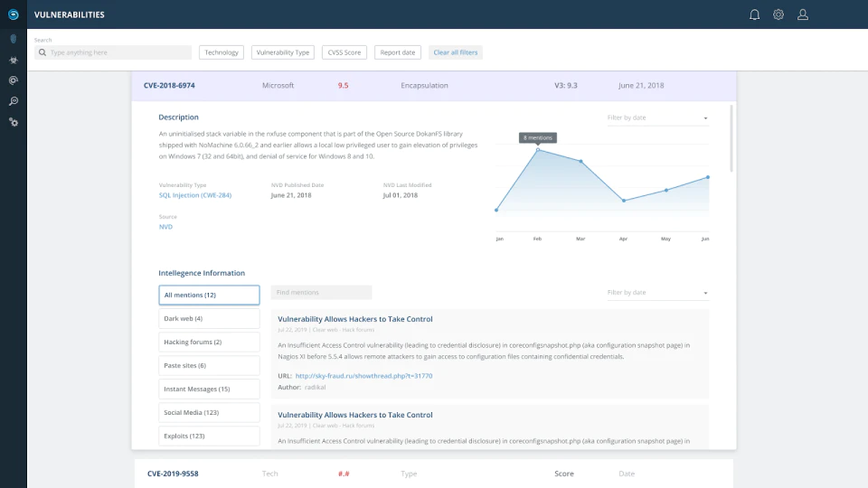
Task: Select the All mentions (12) tab
Action: point(209,295)
